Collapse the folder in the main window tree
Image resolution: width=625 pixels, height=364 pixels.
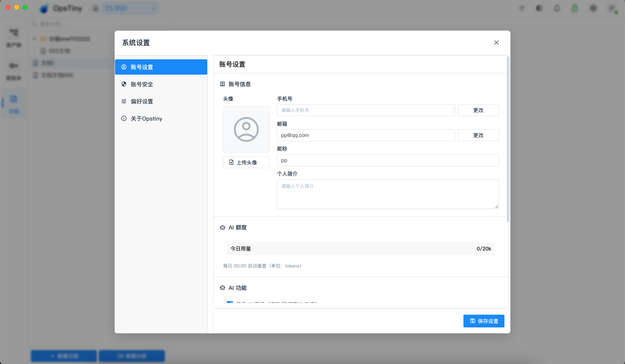coord(34,39)
